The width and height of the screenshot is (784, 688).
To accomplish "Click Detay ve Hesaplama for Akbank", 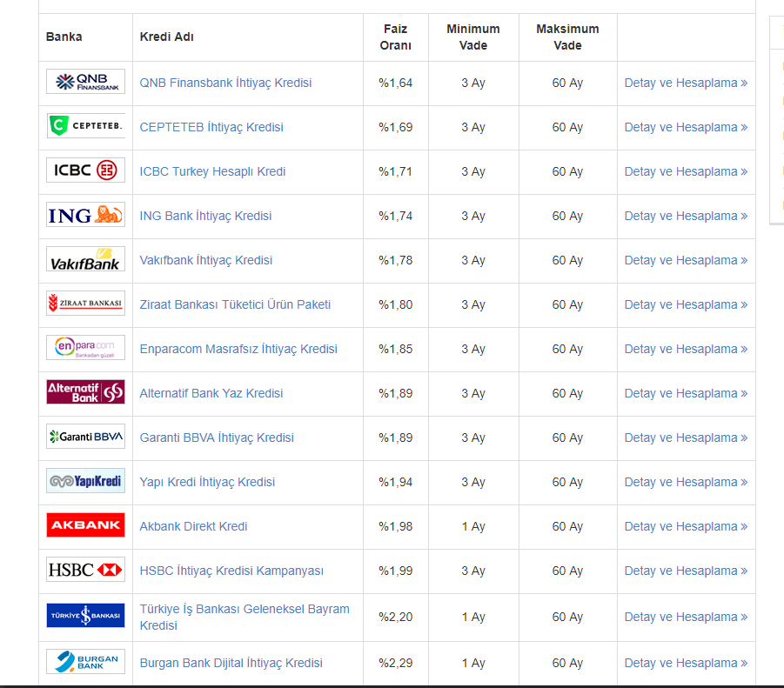I will (686, 526).
